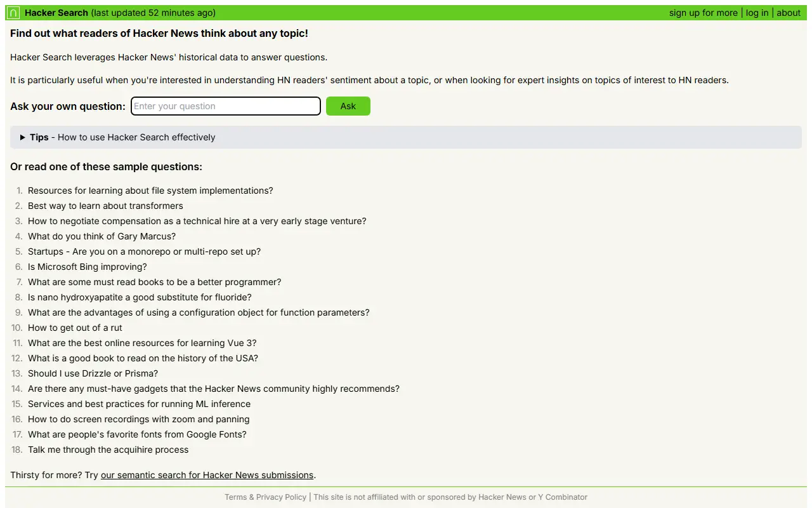Open must read books for programmers question
Viewport: 812px width, 508px height.
tap(154, 282)
